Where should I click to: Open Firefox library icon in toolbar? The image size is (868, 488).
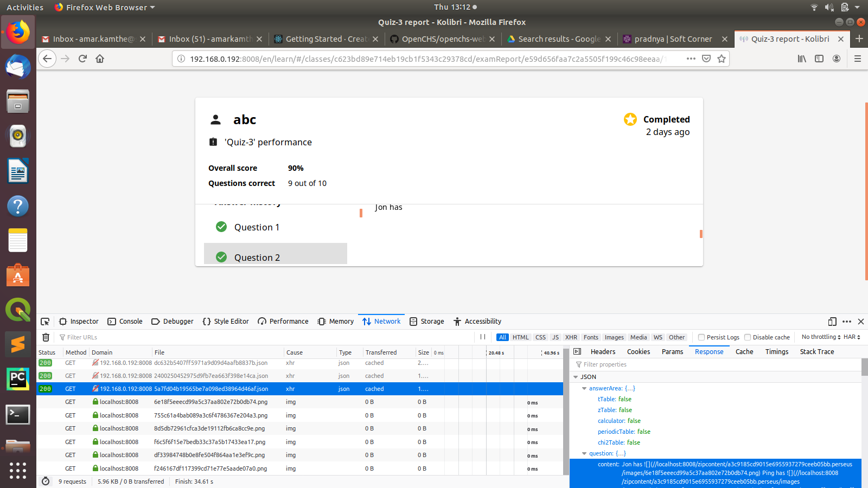[802, 59]
